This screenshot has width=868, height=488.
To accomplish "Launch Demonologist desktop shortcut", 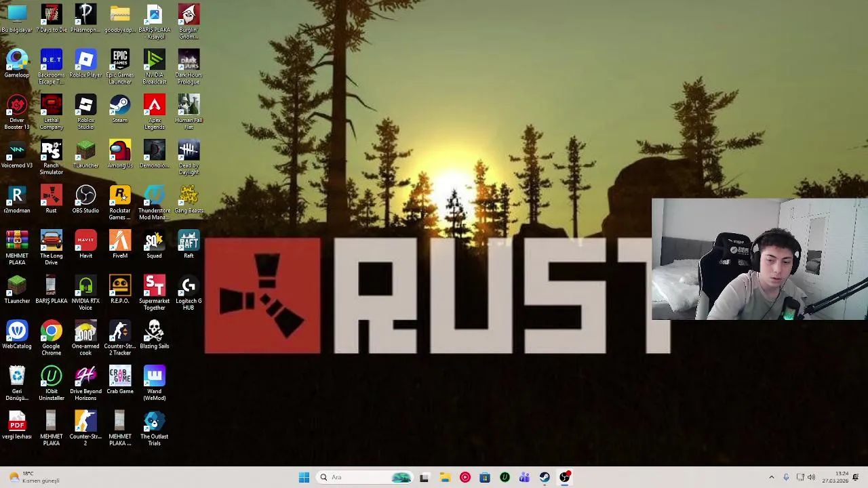I will 155,155.
